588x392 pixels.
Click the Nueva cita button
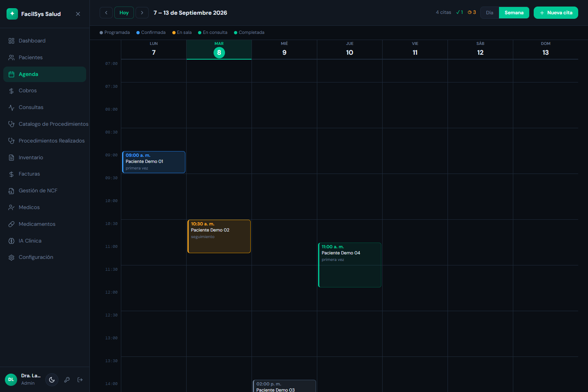pyautogui.click(x=556, y=13)
